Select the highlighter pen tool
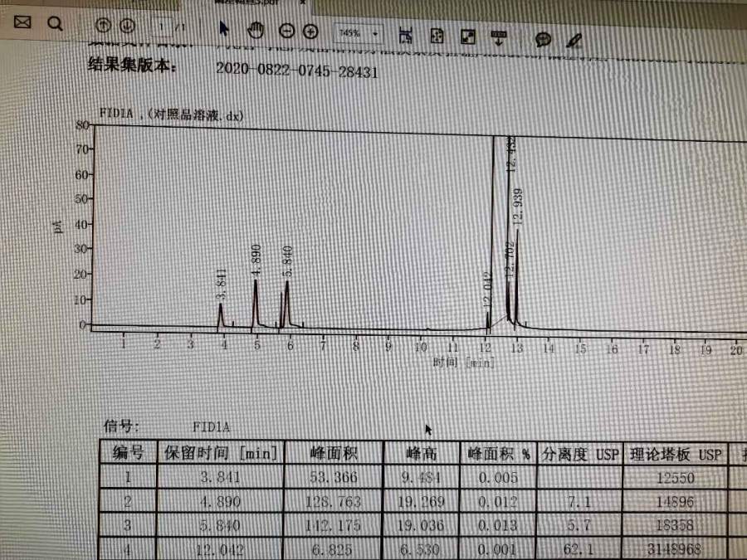Viewport: 747px width, 560px height. click(x=573, y=40)
